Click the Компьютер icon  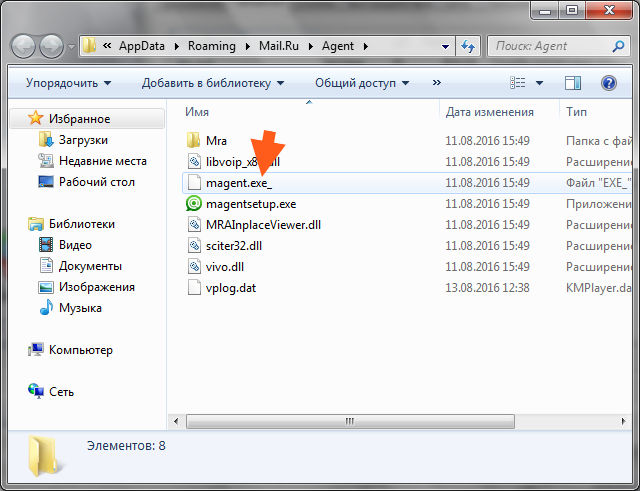(x=36, y=349)
